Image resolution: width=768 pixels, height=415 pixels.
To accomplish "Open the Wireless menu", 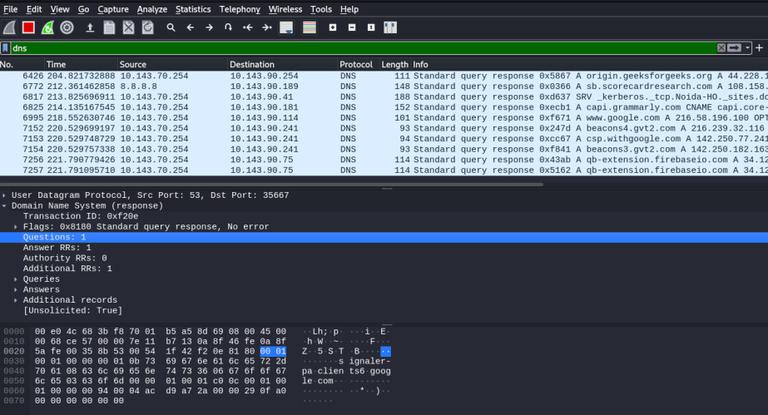I will pos(285,9).
